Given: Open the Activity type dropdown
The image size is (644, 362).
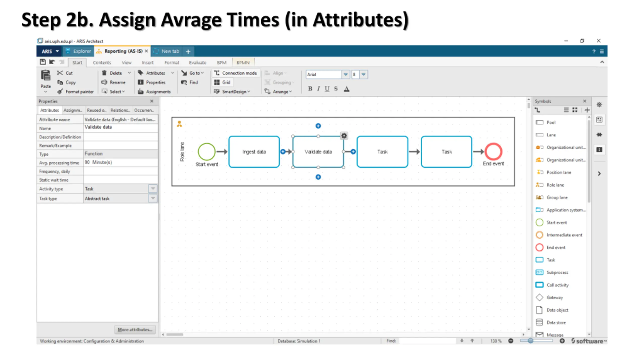Looking at the screenshot, I should [x=153, y=189].
